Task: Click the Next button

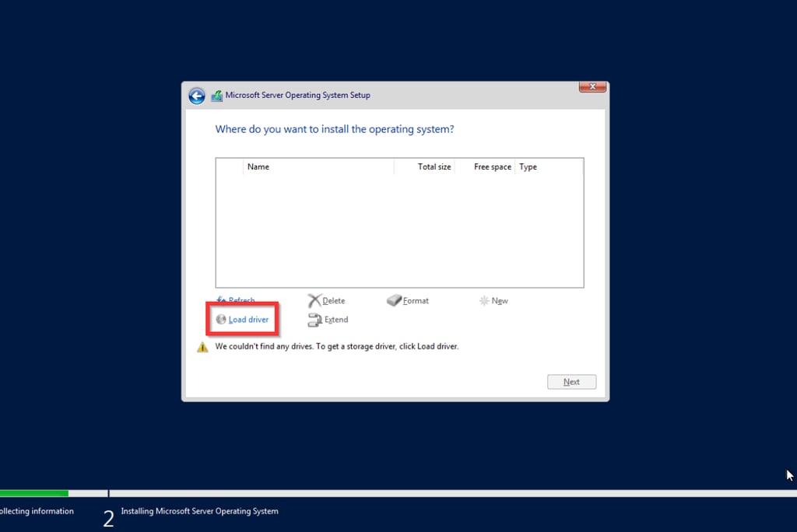Action: (571, 382)
